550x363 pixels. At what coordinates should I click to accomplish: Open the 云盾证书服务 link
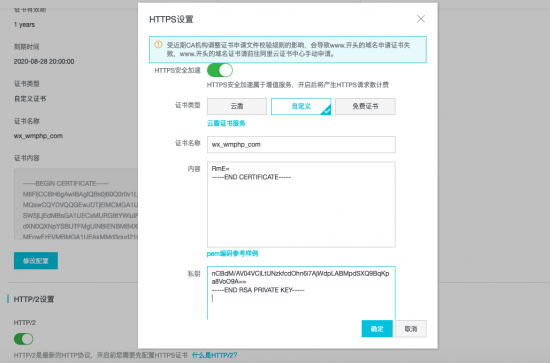[x=226, y=123]
